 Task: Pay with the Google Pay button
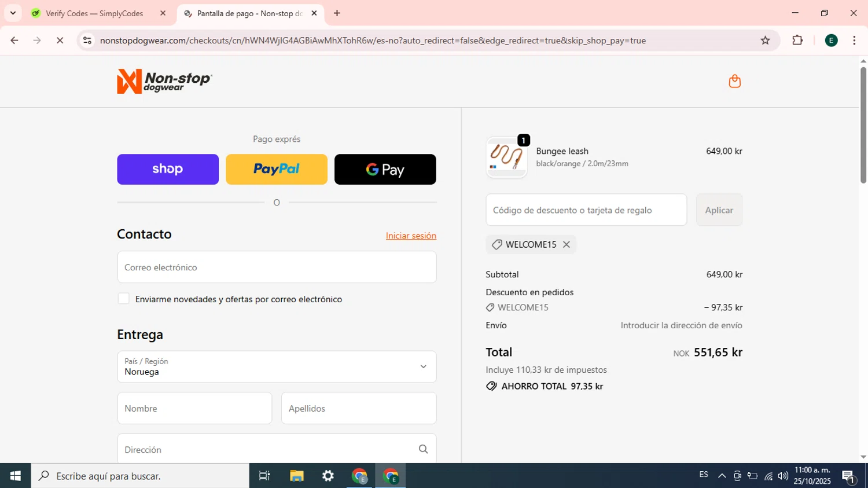(x=385, y=169)
